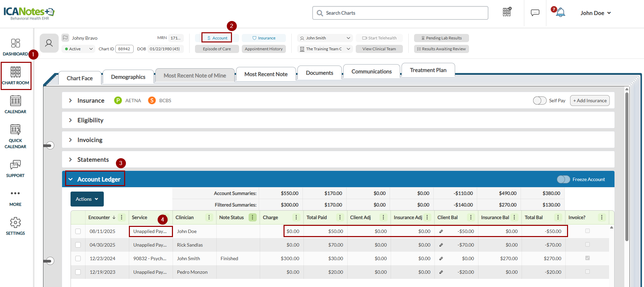Expand the Invoicing section
This screenshot has width=644, height=287.
point(70,140)
